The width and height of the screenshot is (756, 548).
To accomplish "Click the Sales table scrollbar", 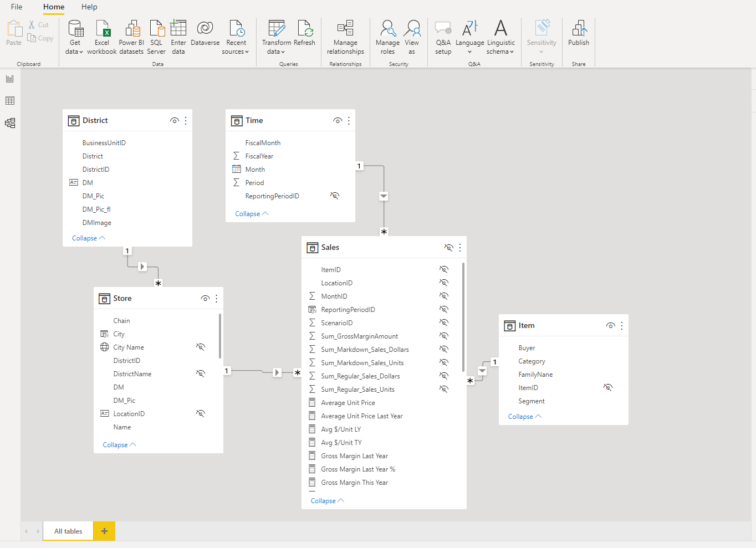I will tap(463, 317).
